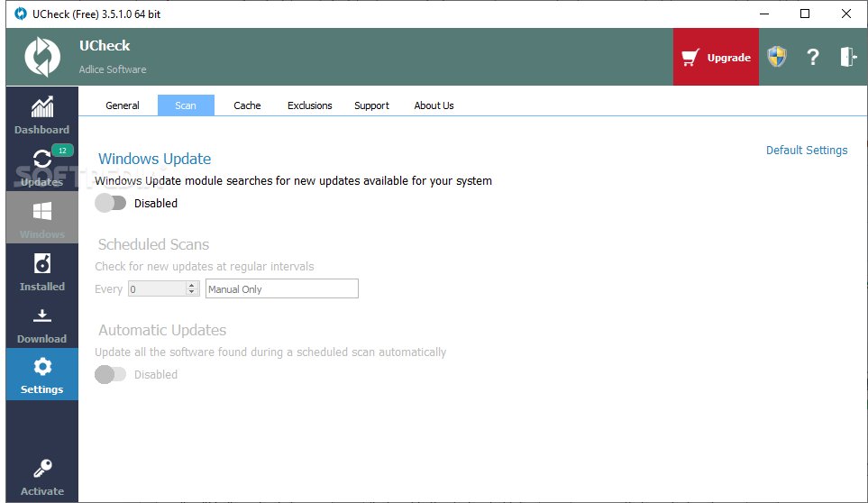This screenshot has width=868, height=503.
Task: Switch to the Cache tab
Action: tap(247, 105)
